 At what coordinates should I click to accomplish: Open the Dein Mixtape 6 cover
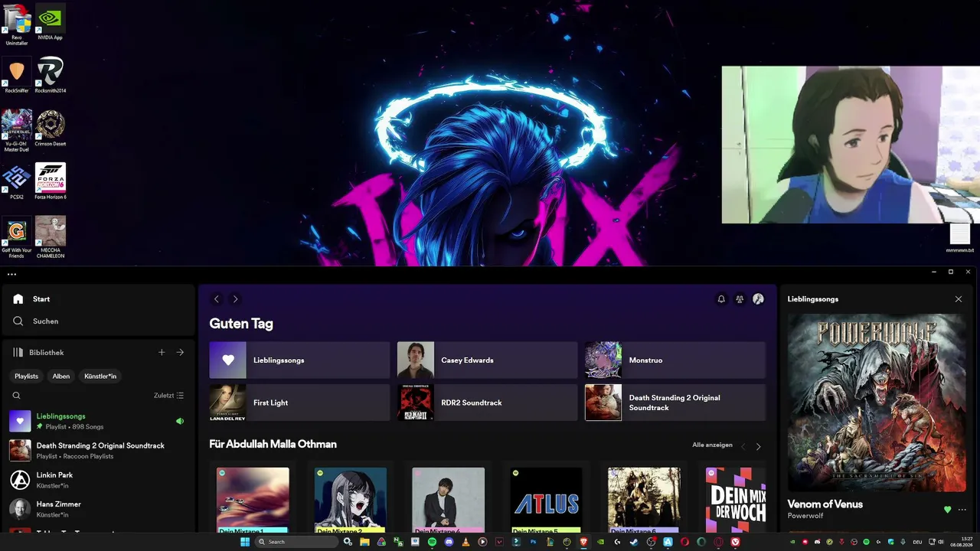[644, 500]
